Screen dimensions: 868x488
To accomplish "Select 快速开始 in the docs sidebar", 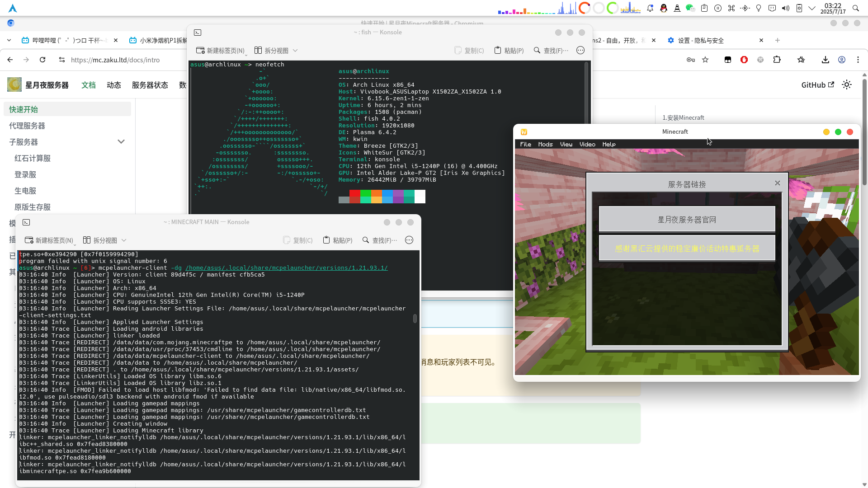I will pos(67,109).
